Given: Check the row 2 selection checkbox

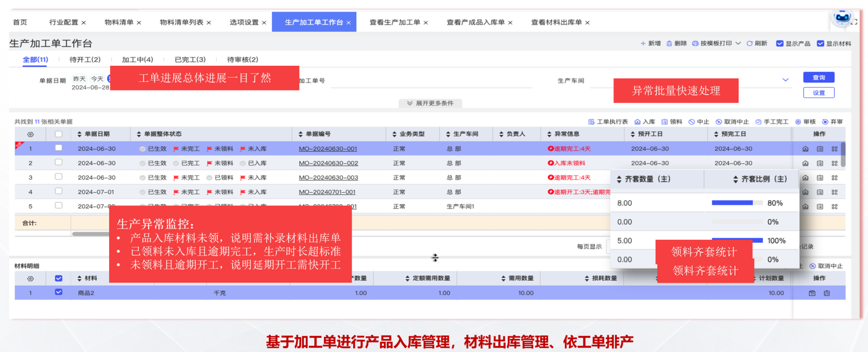Looking at the screenshot, I should [x=59, y=162].
